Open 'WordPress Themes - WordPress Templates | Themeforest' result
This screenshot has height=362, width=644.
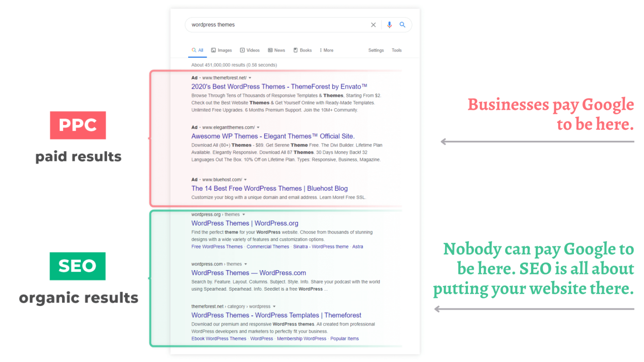(276, 316)
